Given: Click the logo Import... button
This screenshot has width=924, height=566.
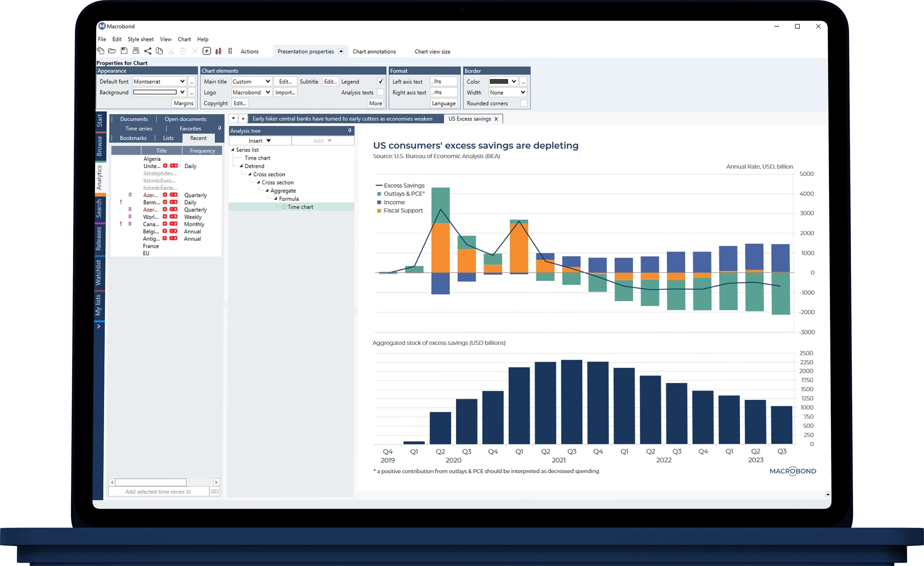Looking at the screenshot, I should [x=286, y=92].
